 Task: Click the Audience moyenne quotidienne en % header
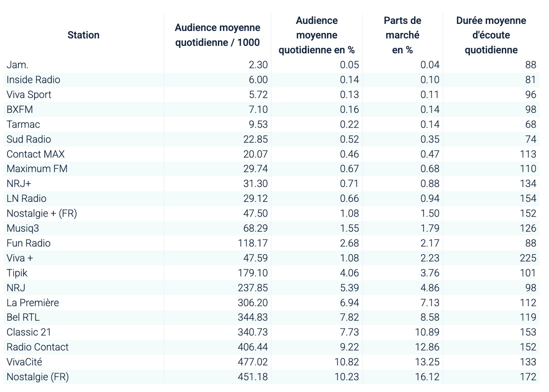click(316, 35)
